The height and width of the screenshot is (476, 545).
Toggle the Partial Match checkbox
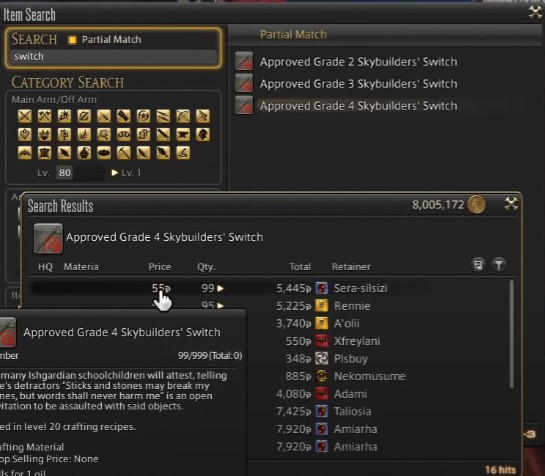click(x=72, y=40)
